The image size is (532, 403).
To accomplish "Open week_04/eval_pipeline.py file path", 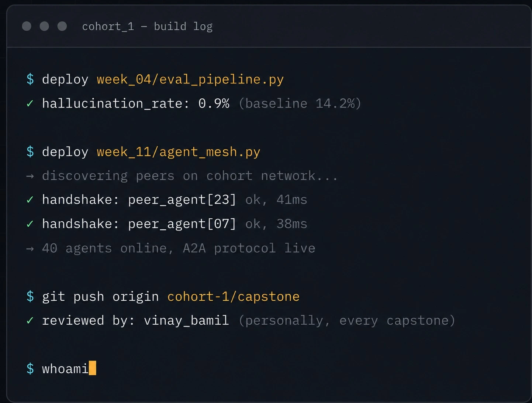I will [190, 79].
